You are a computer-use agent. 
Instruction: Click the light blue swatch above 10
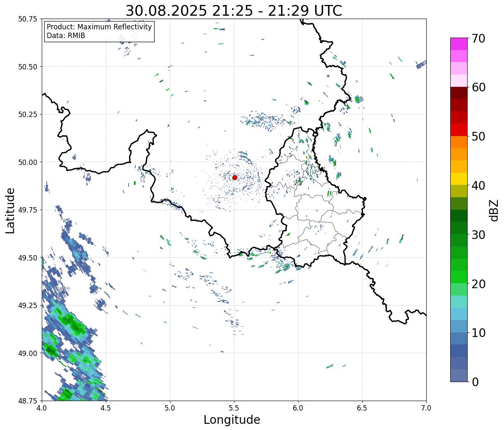459,326
